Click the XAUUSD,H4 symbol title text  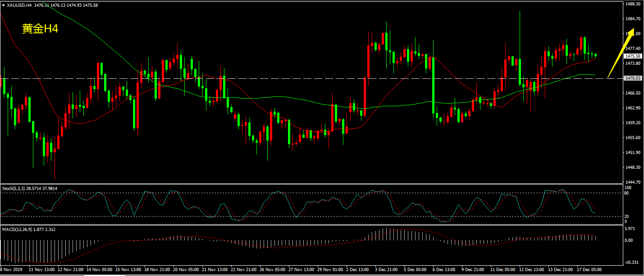(x=19, y=5)
